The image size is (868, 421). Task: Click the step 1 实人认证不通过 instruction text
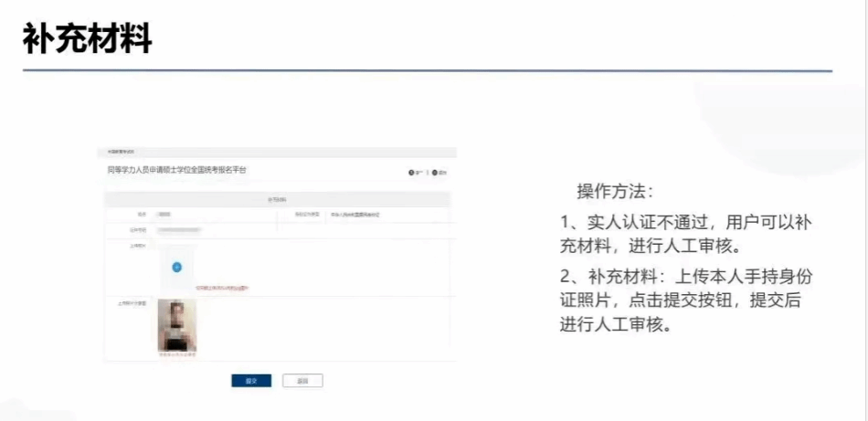[x=686, y=234]
